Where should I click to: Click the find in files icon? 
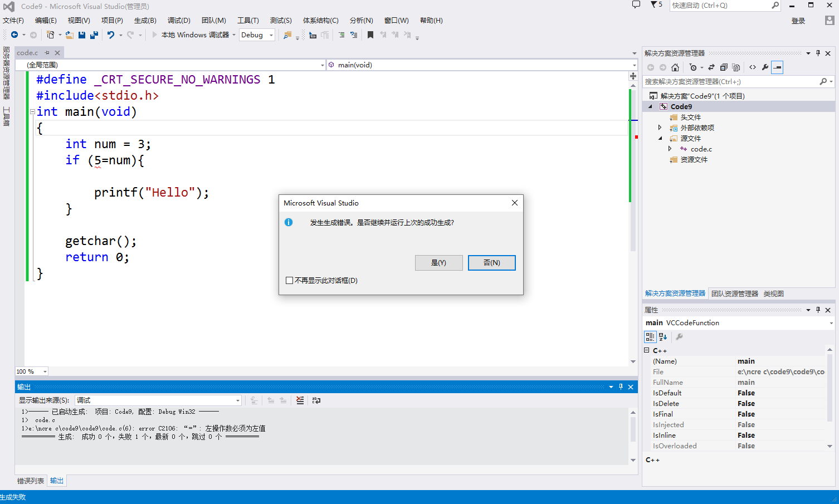tap(287, 35)
